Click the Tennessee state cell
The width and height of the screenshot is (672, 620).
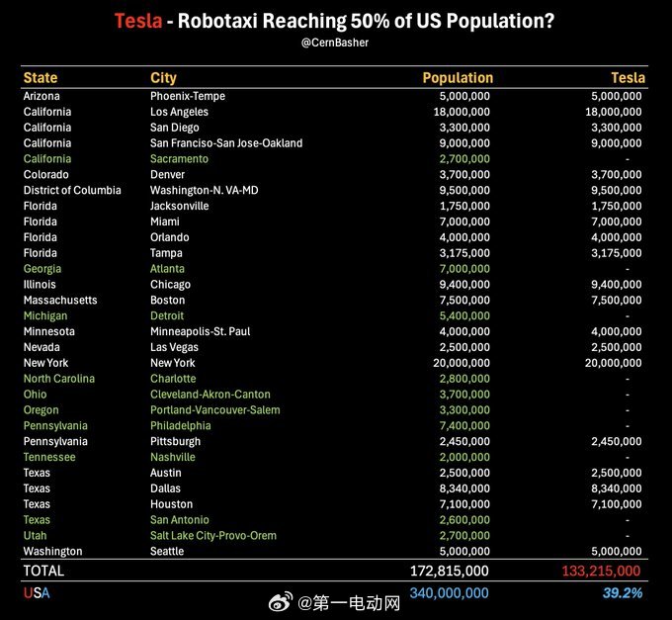click(x=49, y=457)
